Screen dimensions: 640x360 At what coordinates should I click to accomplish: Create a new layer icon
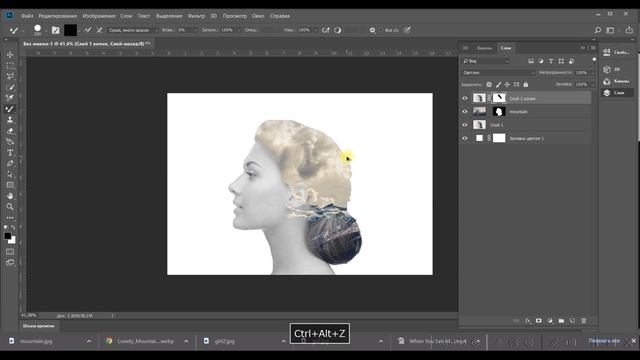tap(572, 321)
